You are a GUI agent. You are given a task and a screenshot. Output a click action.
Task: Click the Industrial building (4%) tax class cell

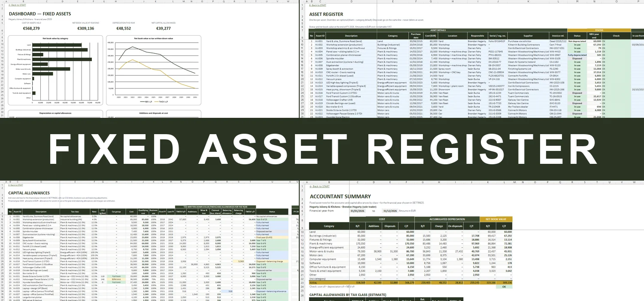pyautogui.click(x=74, y=219)
